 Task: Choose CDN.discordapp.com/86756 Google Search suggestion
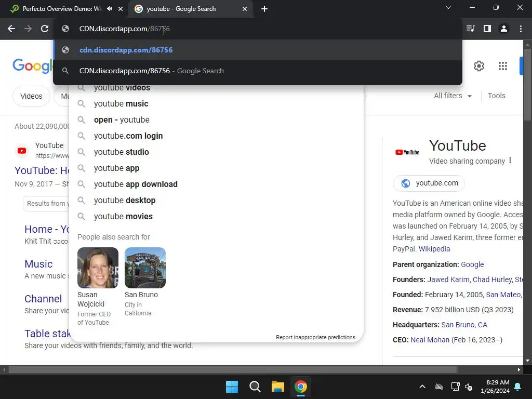point(258,71)
